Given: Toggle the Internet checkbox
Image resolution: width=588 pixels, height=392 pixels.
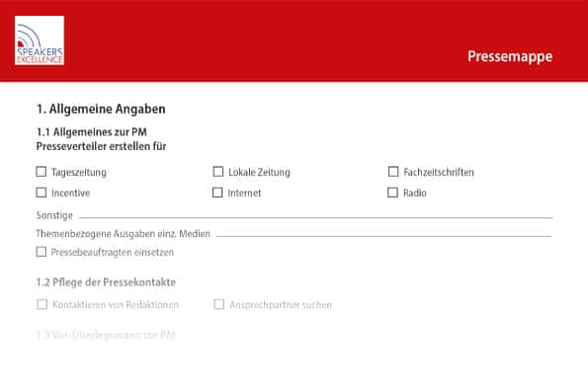Looking at the screenshot, I should click(x=217, y=193).
